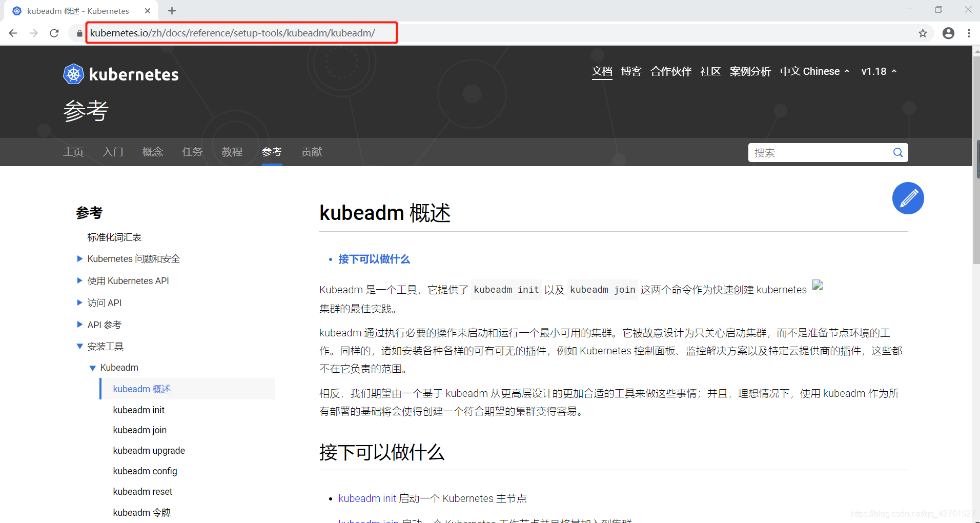Click the search magnifier icon
The image size is (980, 523).
point(898,152)
